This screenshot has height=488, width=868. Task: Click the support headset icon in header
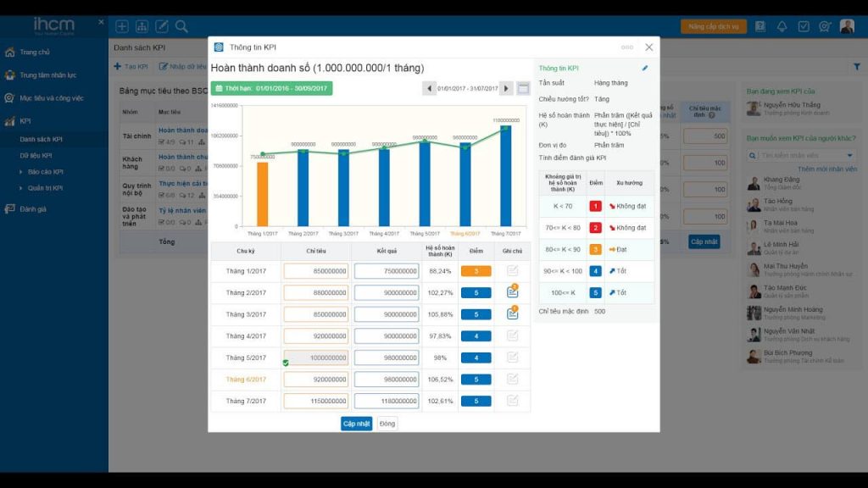click(825, 26)
